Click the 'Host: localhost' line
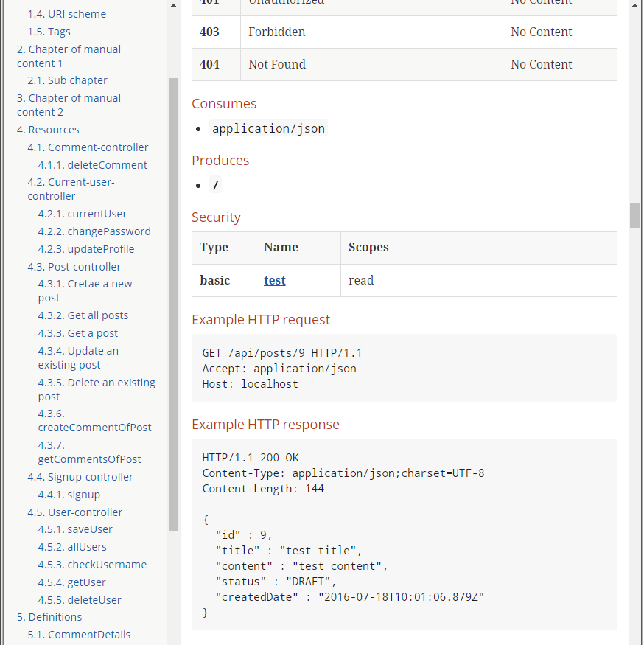 250,384
